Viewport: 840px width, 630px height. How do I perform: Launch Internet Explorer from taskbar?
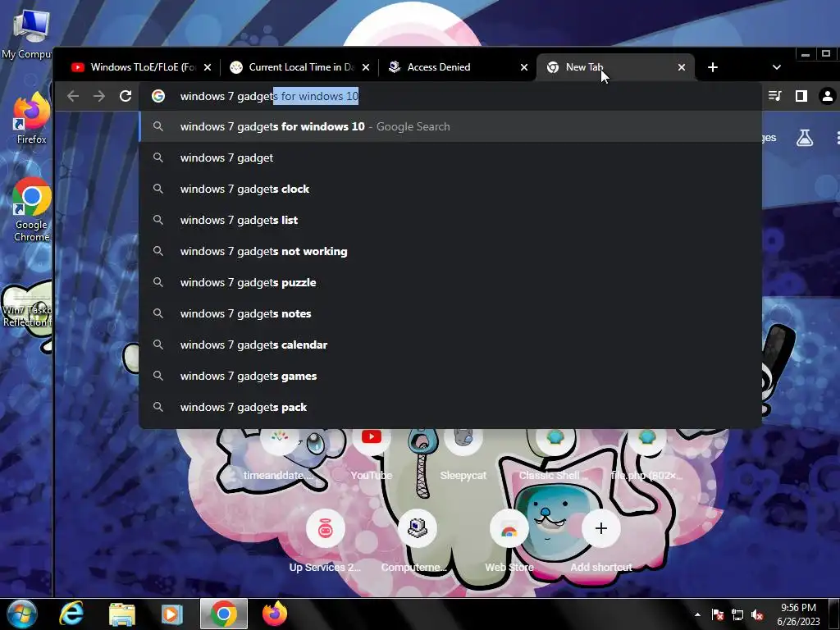click(x=71, y=614)
